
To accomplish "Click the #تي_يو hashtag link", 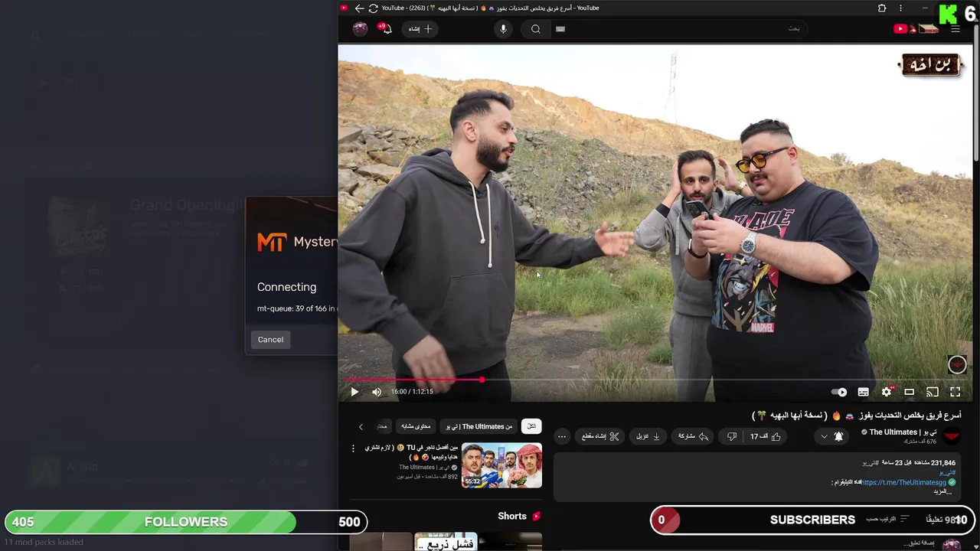I will (x=949, y=472).
